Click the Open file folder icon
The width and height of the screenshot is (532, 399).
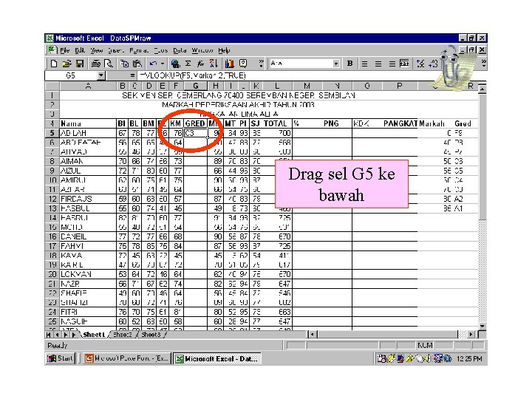click(66, 64)
